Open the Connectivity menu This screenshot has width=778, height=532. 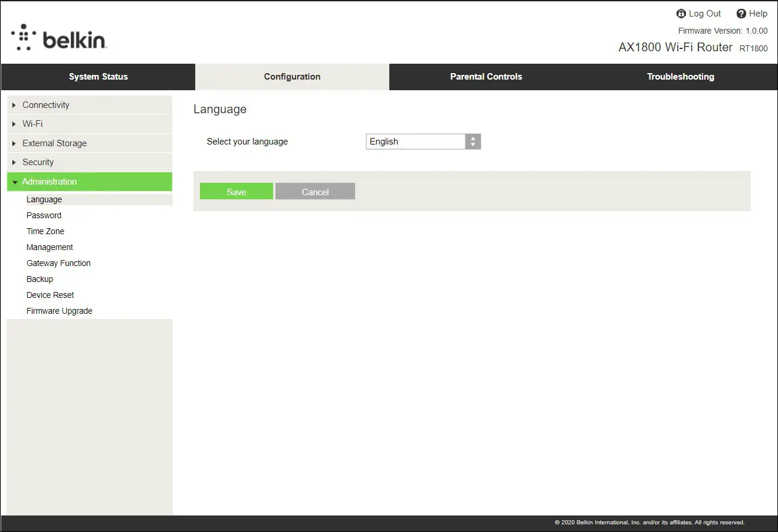point(90,105)
